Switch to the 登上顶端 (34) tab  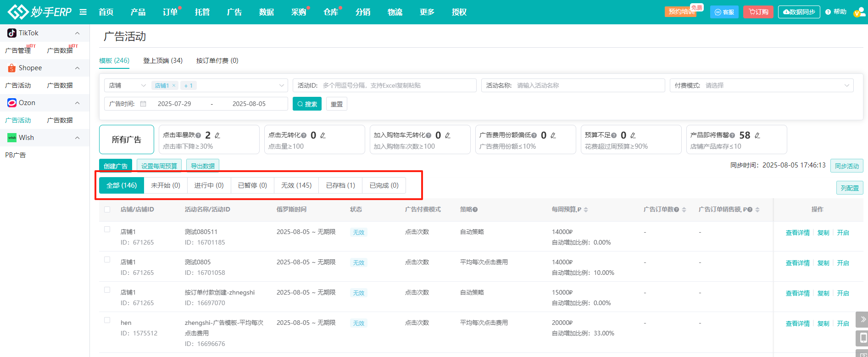[x=162, y=61]
